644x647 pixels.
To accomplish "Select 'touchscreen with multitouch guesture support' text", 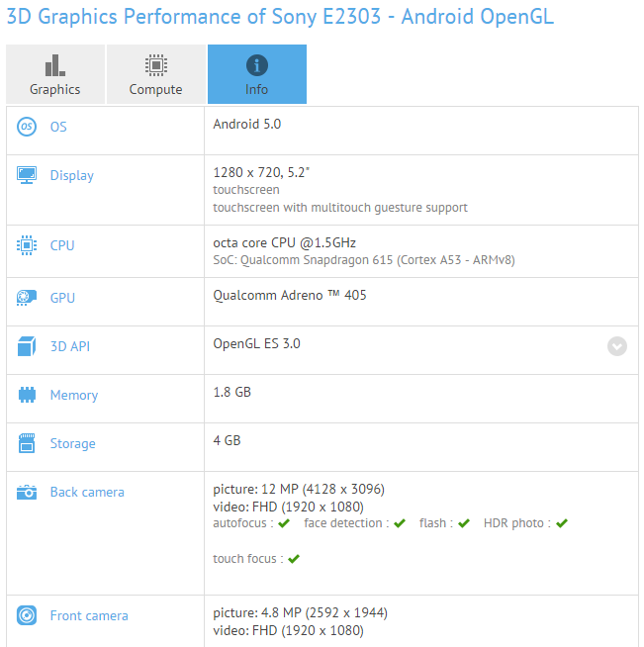I will pos(340,208).
